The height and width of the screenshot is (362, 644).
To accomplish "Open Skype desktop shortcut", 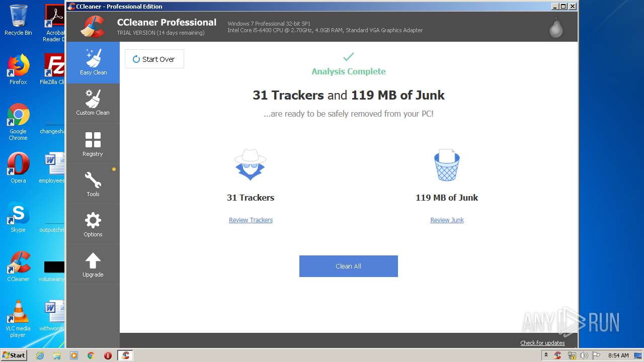I will point(18,217).
